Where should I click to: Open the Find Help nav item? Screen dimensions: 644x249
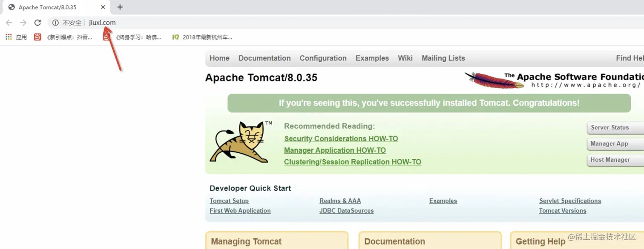coord(630,58)
